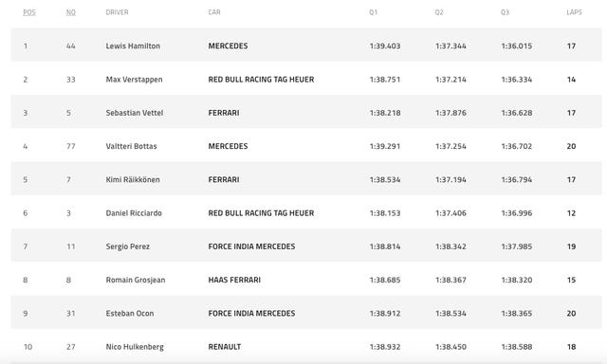Open Kimi Räikkönen driver entry
This screenshot has width=607, height=364.
133,180
